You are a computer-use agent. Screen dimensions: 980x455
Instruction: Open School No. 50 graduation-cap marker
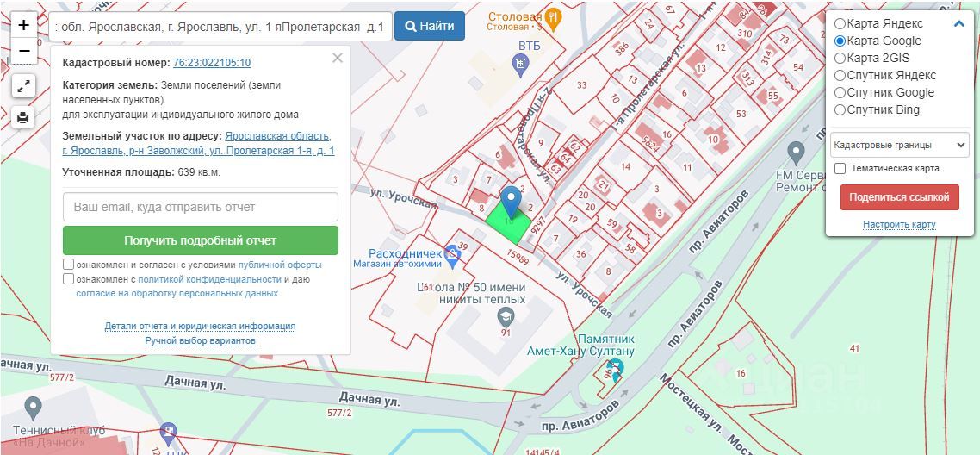[x=506, y=317]
